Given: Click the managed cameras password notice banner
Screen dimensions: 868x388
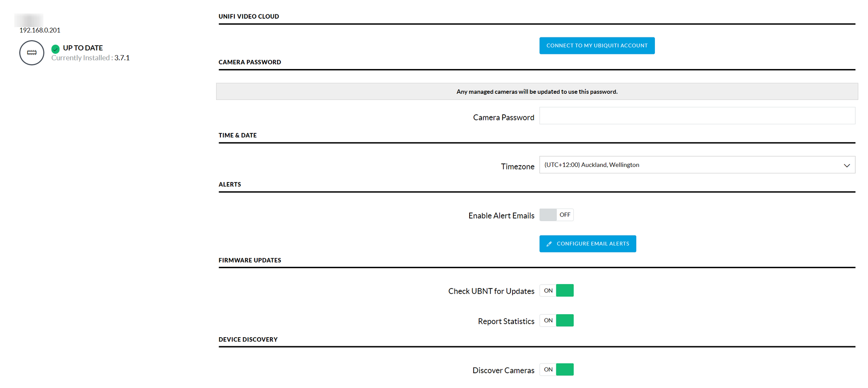Looking at the screenshot, I should coord(537,92).
